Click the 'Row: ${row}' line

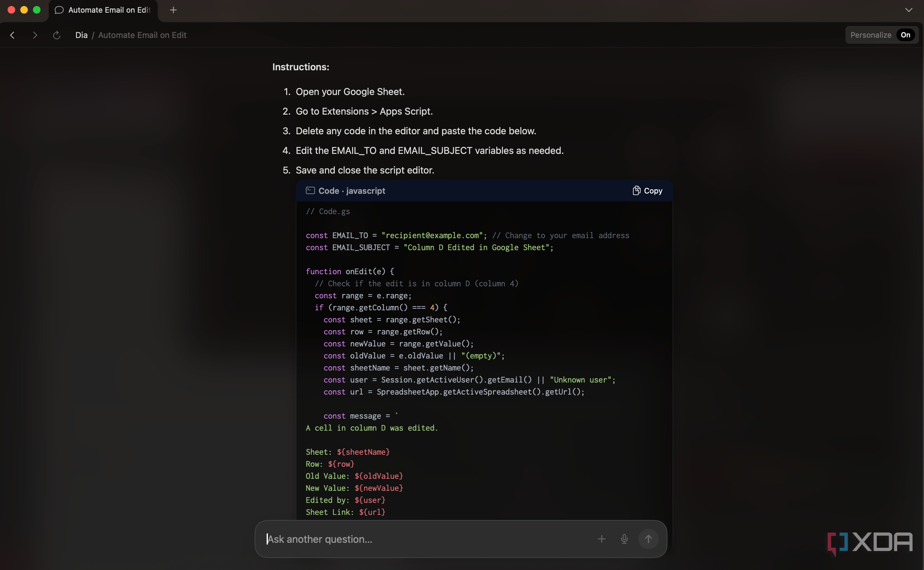point(330,464)
